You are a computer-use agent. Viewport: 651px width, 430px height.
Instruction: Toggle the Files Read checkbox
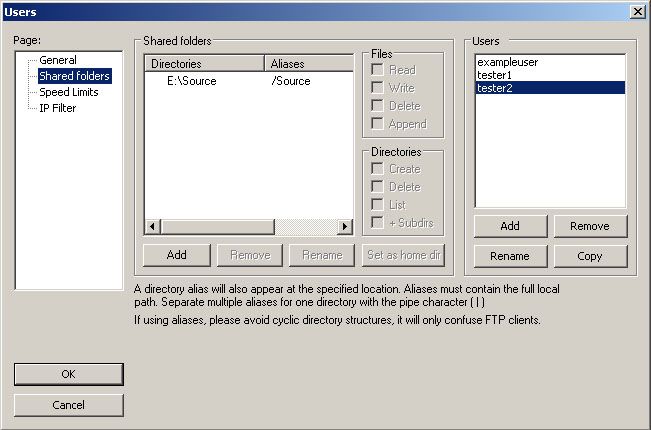[x=377, y=70]
